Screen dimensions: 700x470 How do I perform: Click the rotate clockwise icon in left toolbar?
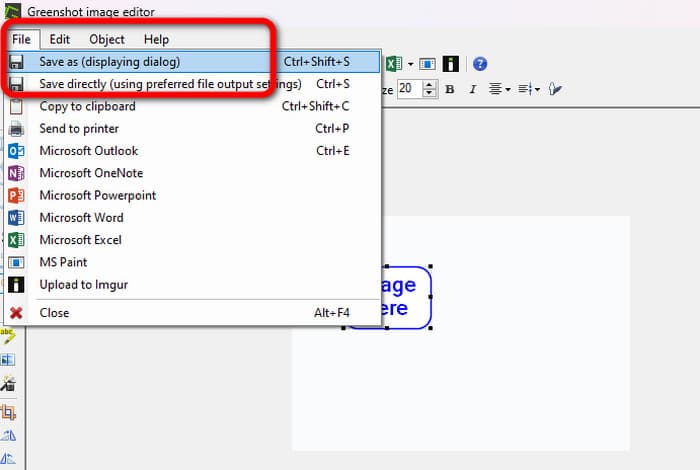click(x=8, y=435)
